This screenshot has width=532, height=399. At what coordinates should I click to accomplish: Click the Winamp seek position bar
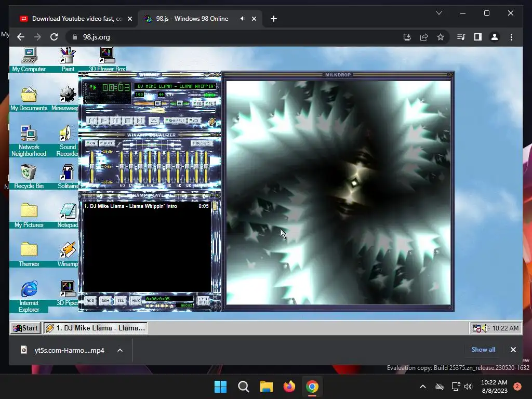coord(151,111)
